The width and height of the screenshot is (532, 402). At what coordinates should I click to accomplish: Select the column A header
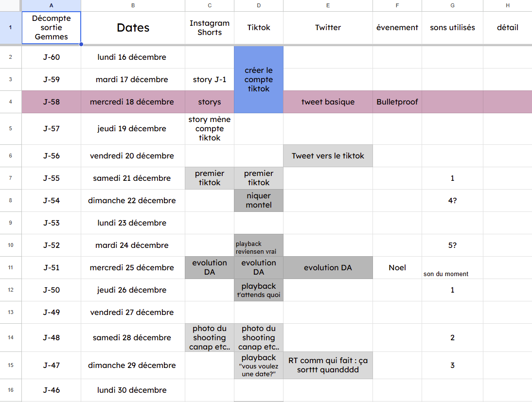(x=51, y=5)
